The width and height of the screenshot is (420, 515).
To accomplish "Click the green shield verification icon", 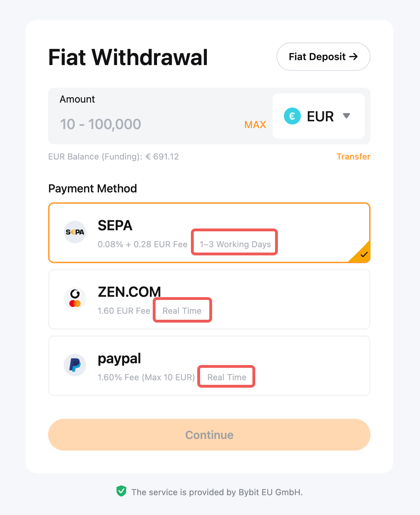I will 121,491.
